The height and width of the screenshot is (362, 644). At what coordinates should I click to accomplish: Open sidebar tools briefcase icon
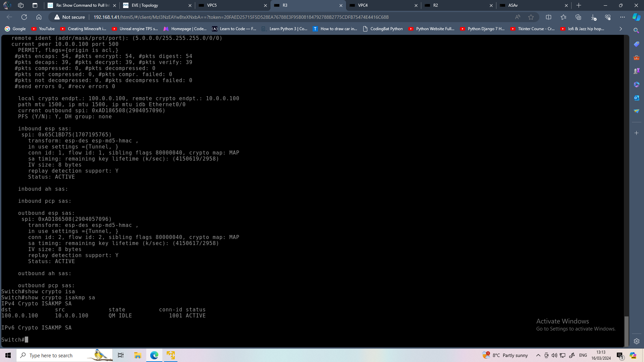pos(636,58)
